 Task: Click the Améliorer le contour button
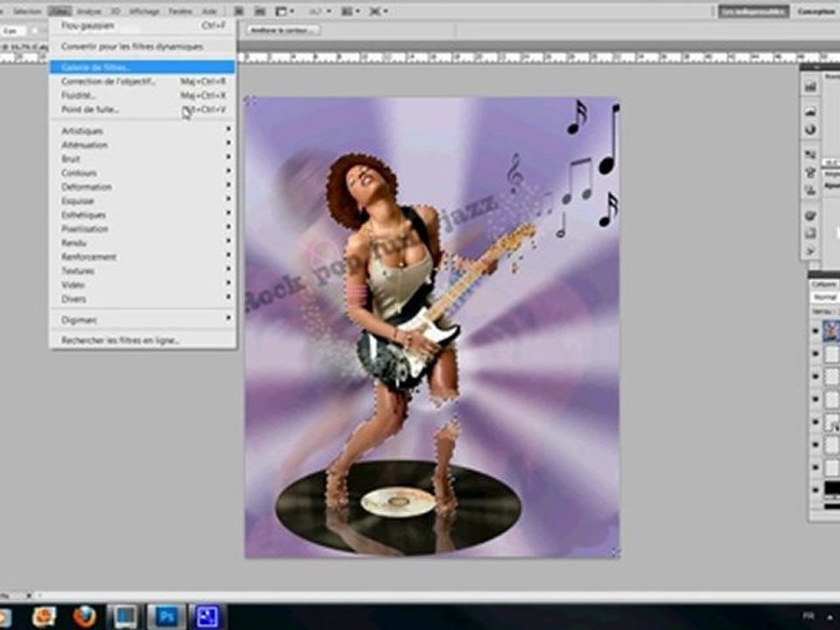(x=283, y=30)
